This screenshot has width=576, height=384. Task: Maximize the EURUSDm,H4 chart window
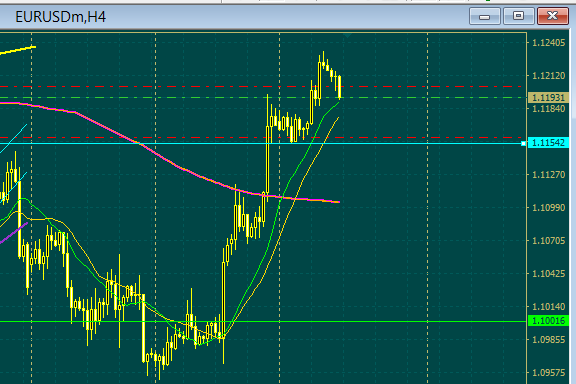click(518, 16)
